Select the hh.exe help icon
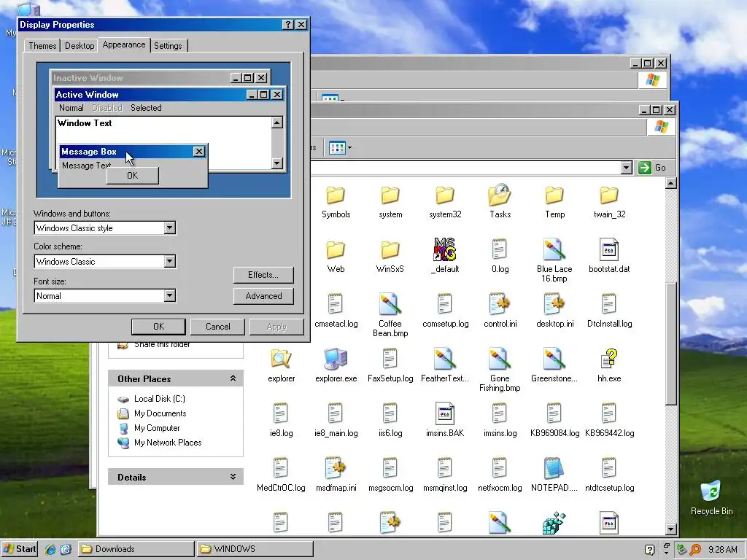Screen dimensions: 747x560 point(609,359)
